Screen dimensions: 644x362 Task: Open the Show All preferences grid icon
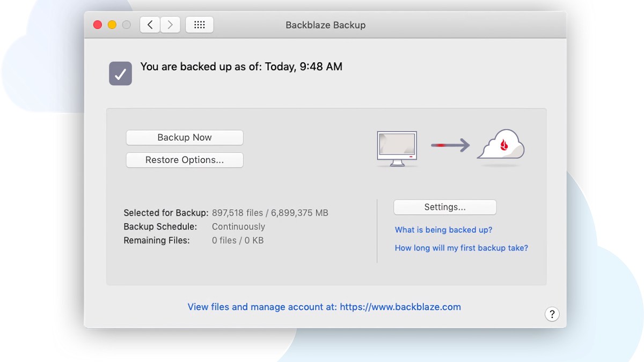199,24
